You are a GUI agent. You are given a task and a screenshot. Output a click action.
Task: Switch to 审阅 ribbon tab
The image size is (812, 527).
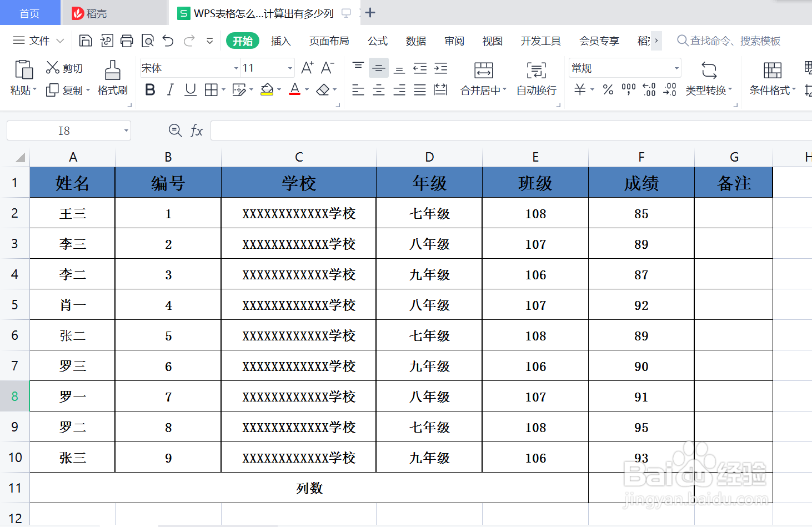(x=454, y=41)
